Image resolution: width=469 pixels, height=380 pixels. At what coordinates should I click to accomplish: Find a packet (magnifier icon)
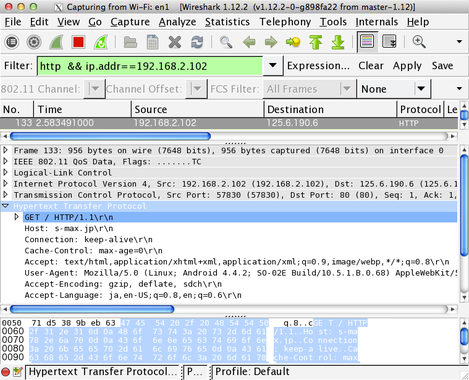click(x=226, y=42)
